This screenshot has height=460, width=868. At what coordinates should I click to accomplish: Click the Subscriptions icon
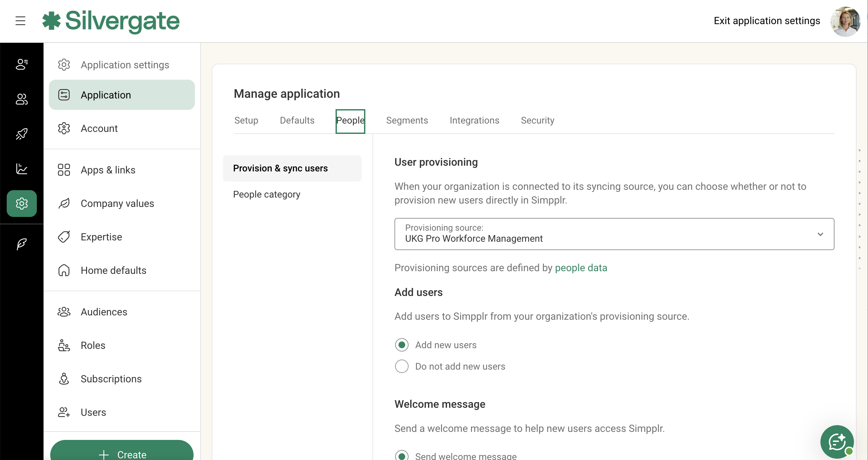coord(64,379)
